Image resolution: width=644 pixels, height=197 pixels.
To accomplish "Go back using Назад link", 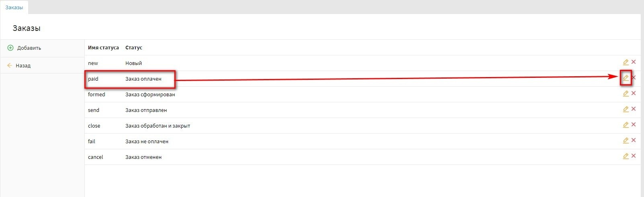I will point(23,65).
